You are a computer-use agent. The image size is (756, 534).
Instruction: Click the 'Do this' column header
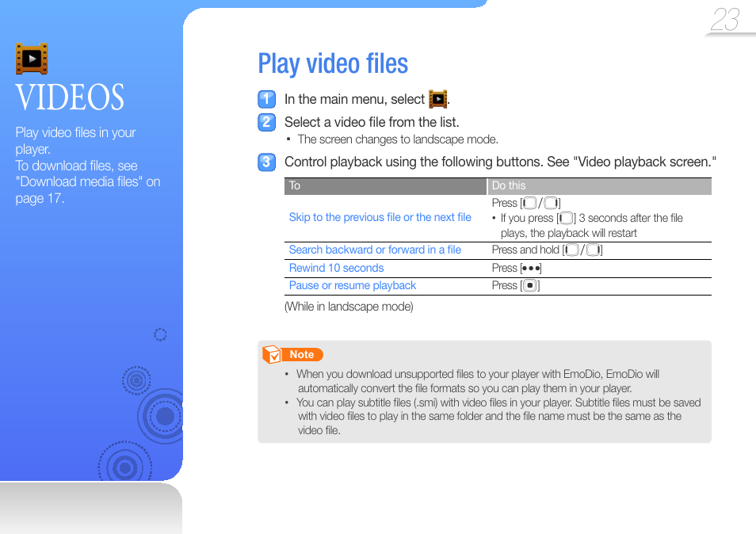(x=599, y=186)
